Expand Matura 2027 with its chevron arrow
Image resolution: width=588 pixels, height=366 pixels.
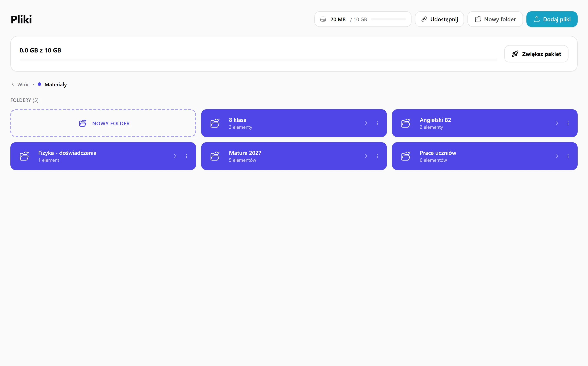pyautogui.click(x=366, y=156)
